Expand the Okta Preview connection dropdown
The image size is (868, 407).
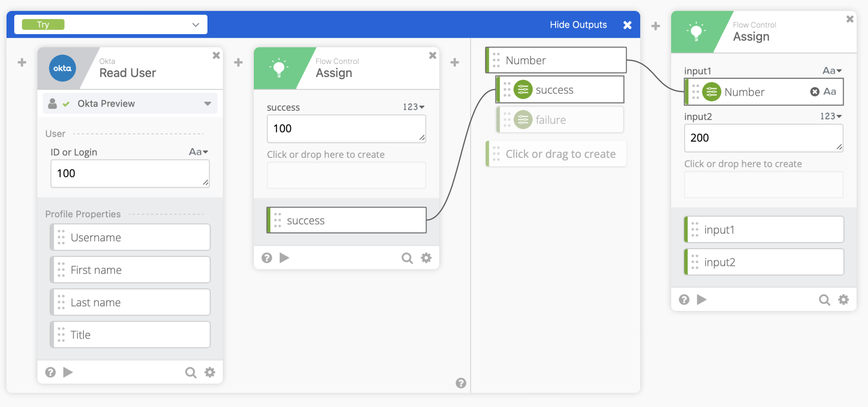[207, 104]
